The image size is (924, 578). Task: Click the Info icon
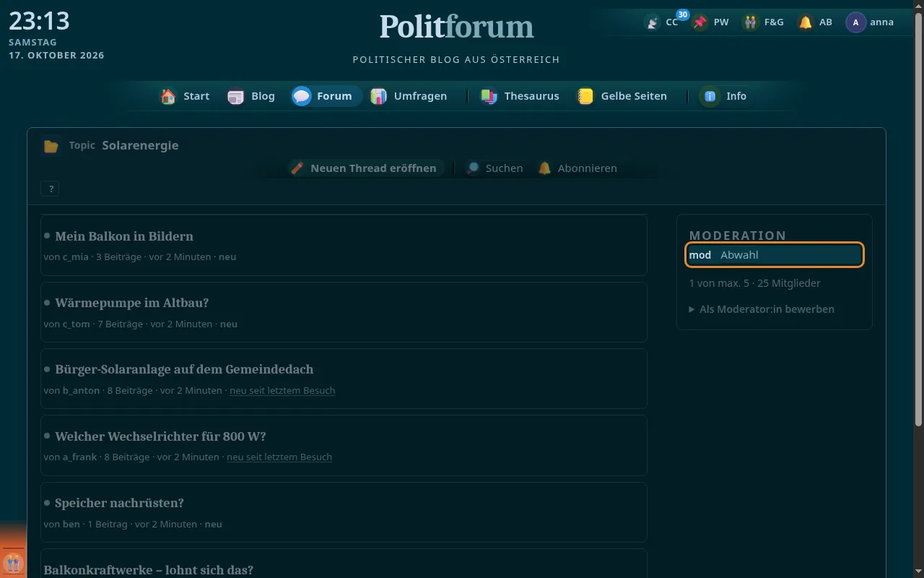[710, 96]
